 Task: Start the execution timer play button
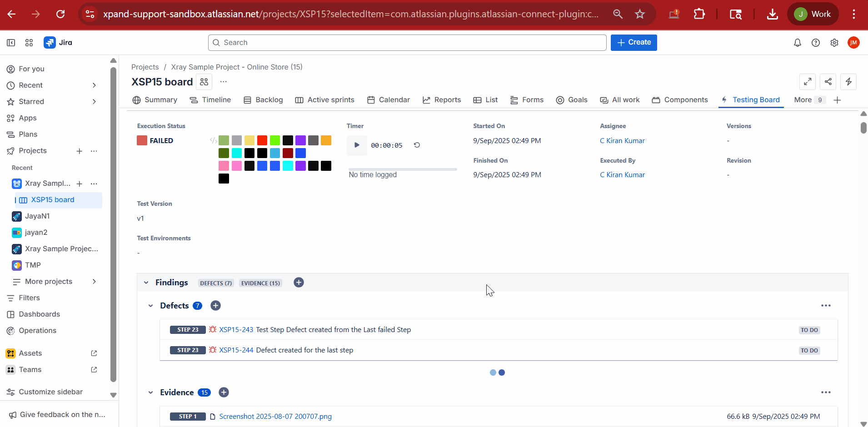tap(357, 145)
